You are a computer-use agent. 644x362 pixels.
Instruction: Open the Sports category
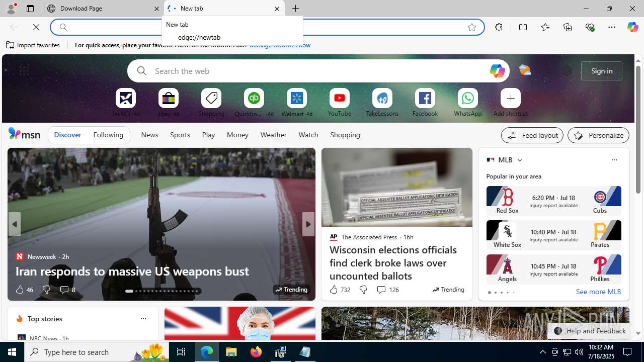pyautogui.click(x=180, y=135)
